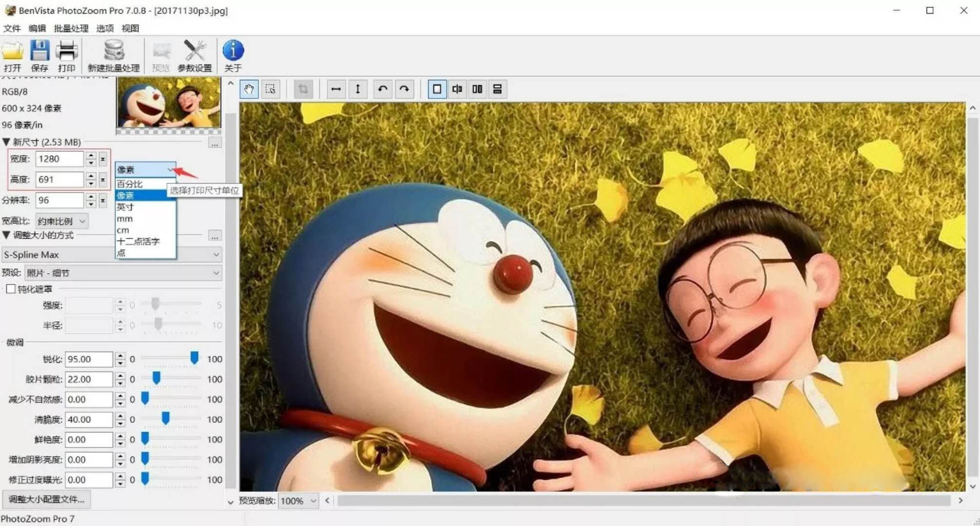Open 预览缩放 100% dropdown
980x526 pixels.
[298, 501]
